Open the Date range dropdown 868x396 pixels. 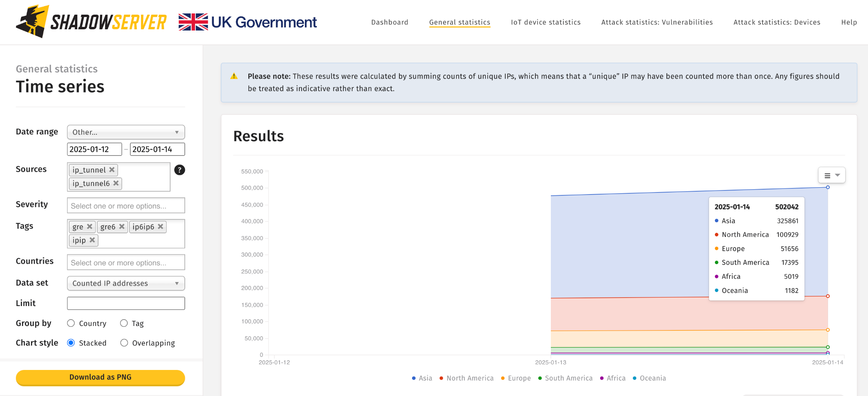tap(126, 132)
